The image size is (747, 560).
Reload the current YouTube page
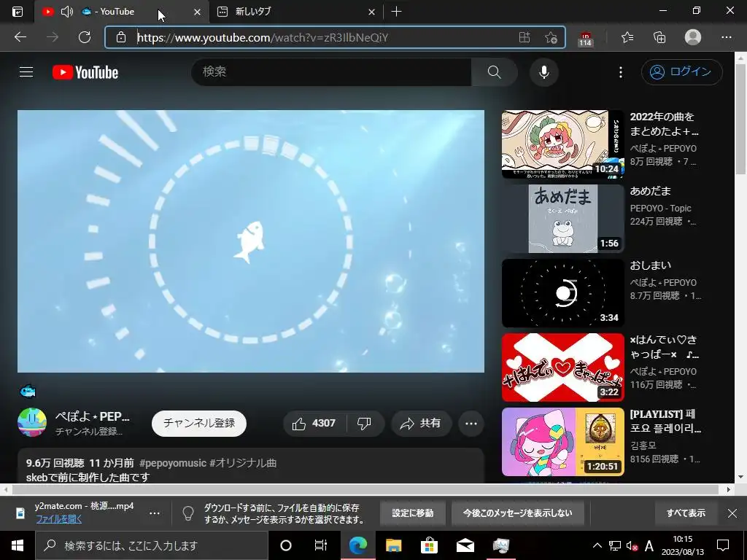tap(85, 37)
